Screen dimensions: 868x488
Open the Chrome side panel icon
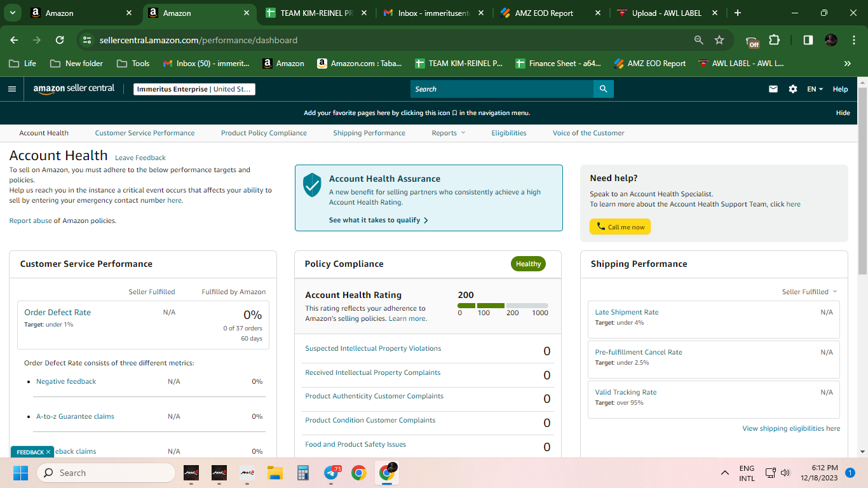(808, 40)
